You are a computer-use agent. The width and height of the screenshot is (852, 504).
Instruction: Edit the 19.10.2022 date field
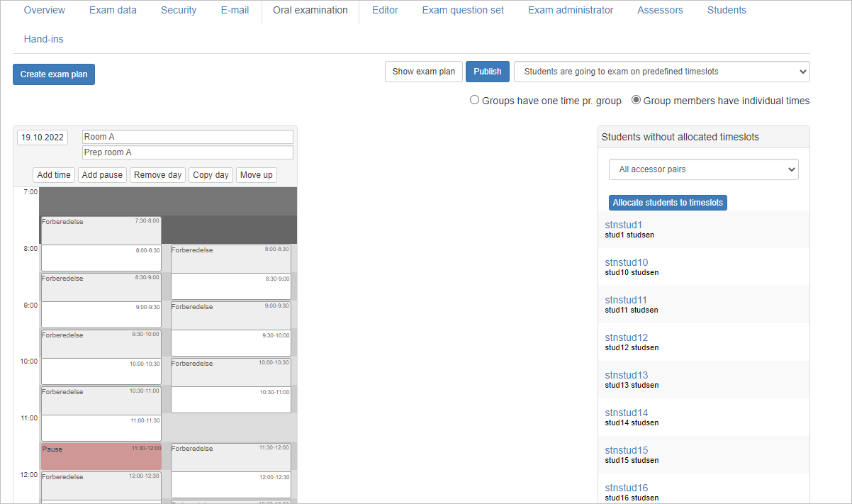[43, 138]
